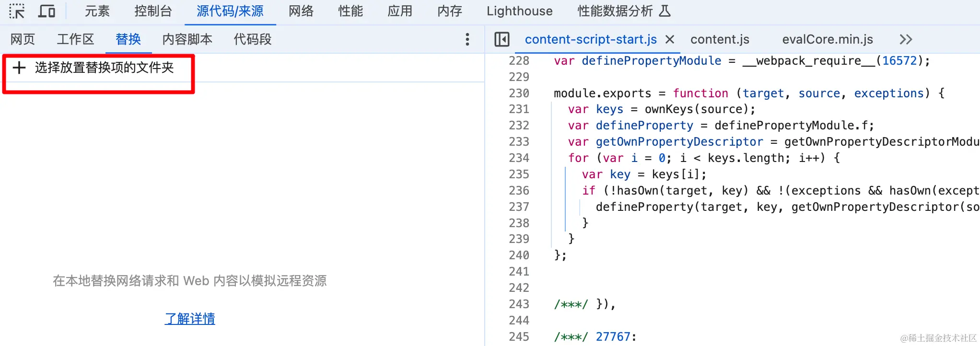Open the 应用 tab
This screenshot has width=980, height=346.
[x=400, y=11]
